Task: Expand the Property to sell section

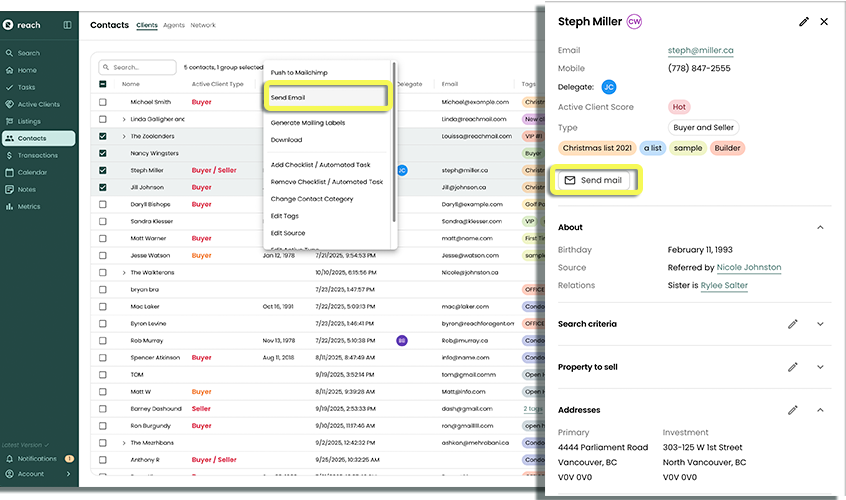Action: point(820,367)
